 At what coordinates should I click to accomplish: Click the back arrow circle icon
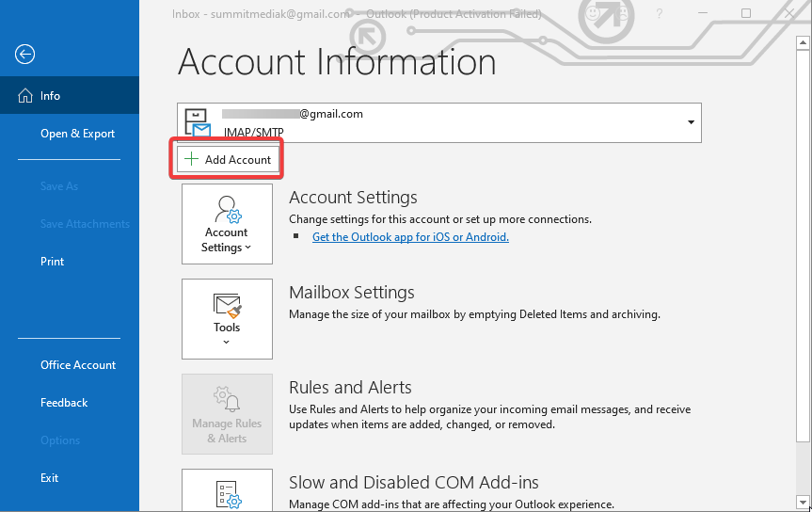tap(24, 54)
